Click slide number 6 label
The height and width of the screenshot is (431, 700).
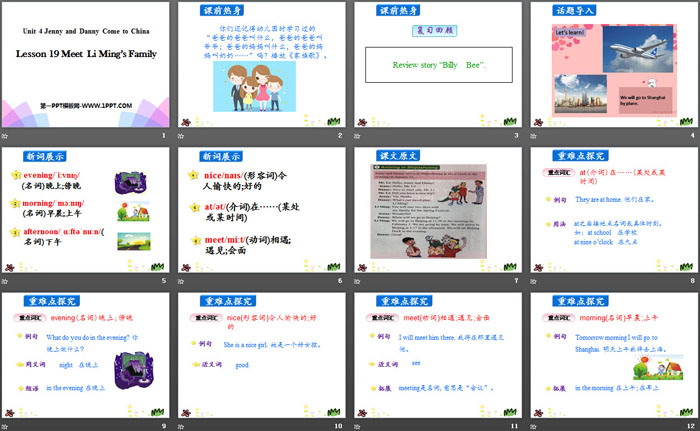coord(340,280)
